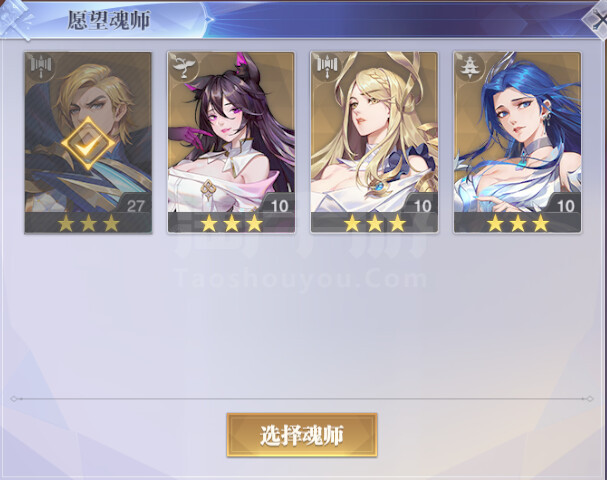This screenshot has height=480, width=607.
Task: Click the bird emblem on cat-eared girl card
Action: click(184, 67)
